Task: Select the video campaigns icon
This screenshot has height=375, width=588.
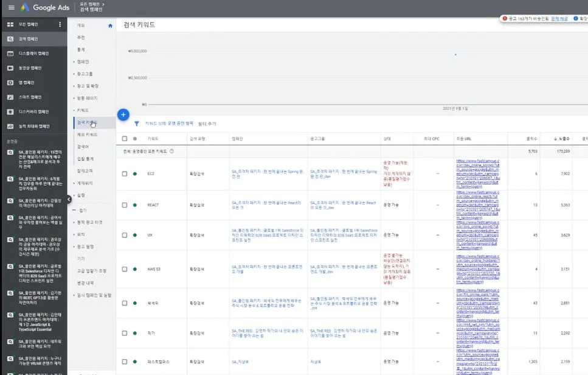Action: [10, 68]
